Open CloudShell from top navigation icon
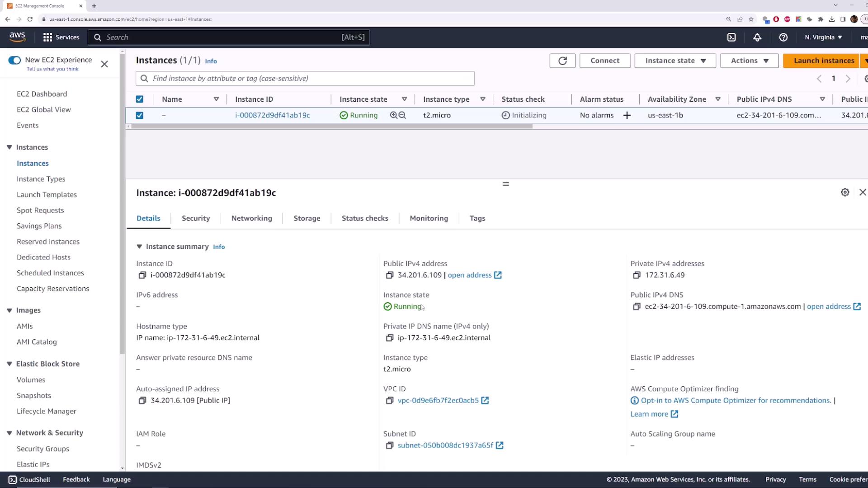 pyautogui.click(x=731, y=38)
